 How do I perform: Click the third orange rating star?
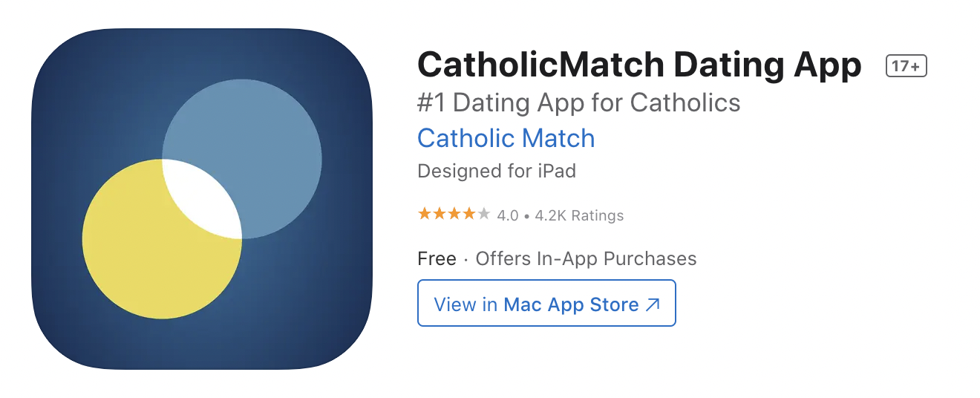454,215
